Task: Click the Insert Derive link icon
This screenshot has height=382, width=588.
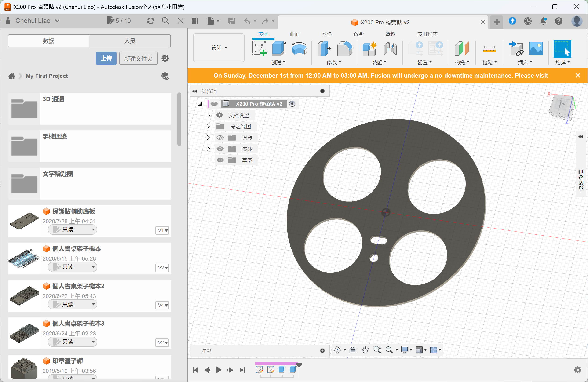Action: [x=516, y=48]
